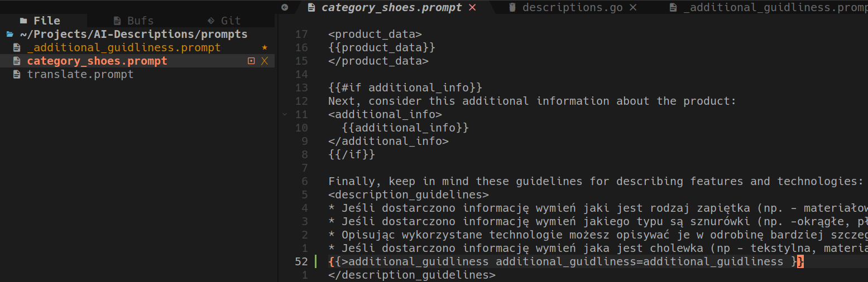Close the category_shoes.prompt editor tab
868x282 pixels.
pos(473,7)
